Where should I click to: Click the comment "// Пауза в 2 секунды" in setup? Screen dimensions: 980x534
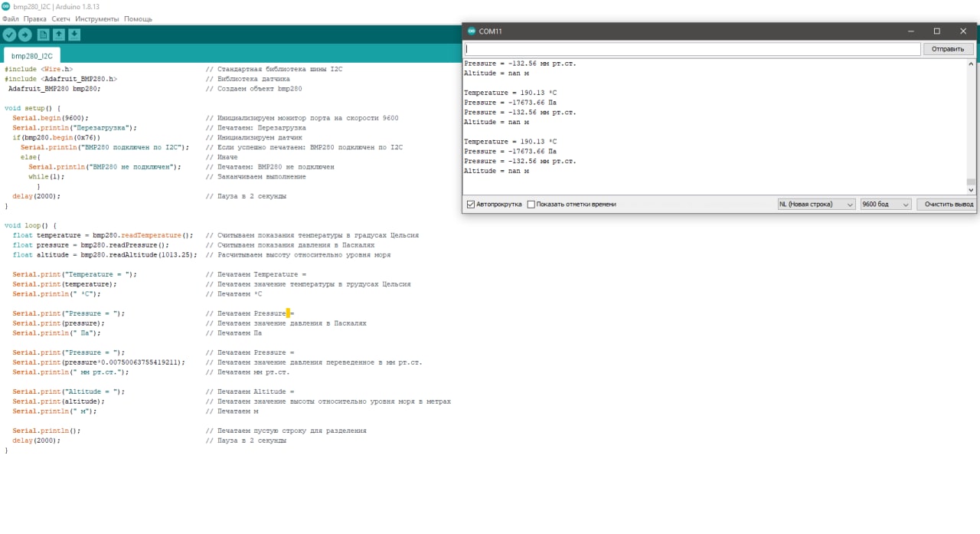[247, 196]
